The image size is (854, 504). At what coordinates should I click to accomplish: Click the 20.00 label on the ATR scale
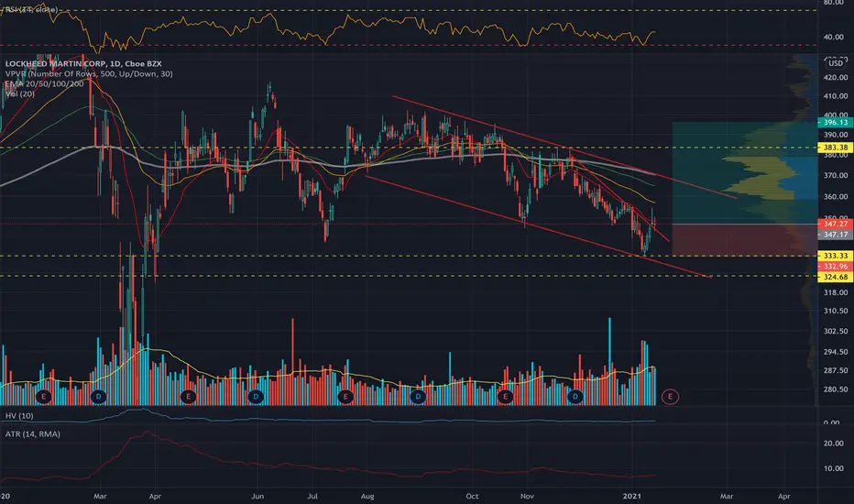coord(833,444)
